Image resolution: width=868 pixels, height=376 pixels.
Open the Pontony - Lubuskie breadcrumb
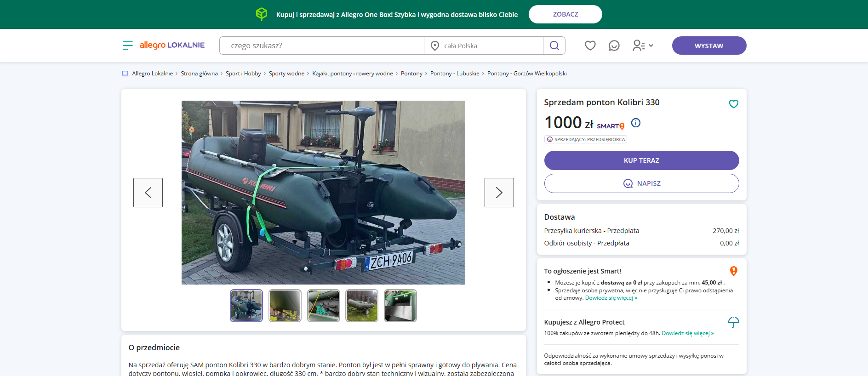click(455, 74)
